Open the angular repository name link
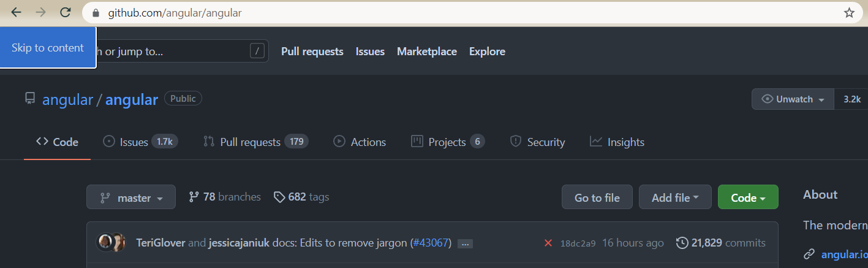The image size is (868, 268). tap(132, 99)
